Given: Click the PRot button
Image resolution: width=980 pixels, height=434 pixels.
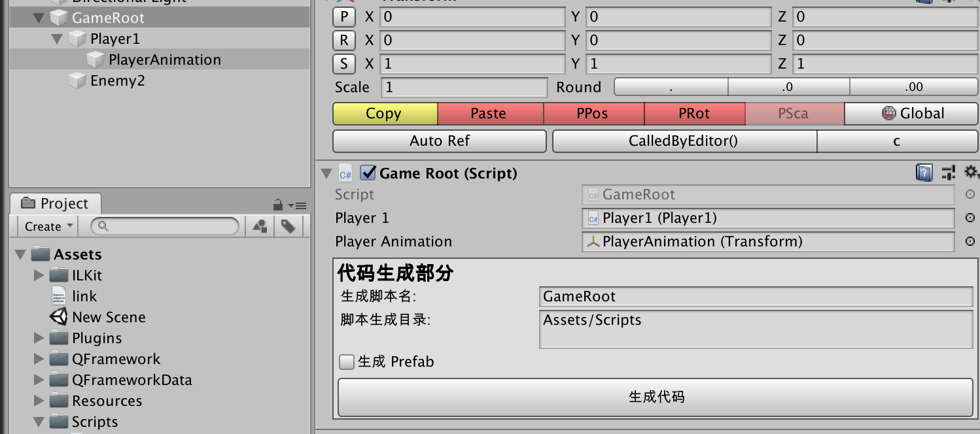Looking at the screenshot, I should click(x=695, y=114).
